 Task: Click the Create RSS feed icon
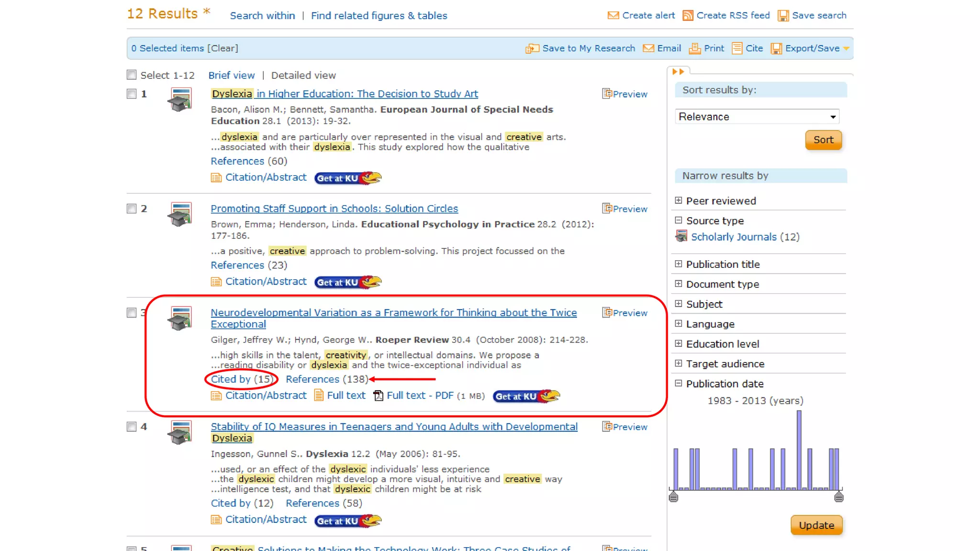coord(688,15)
